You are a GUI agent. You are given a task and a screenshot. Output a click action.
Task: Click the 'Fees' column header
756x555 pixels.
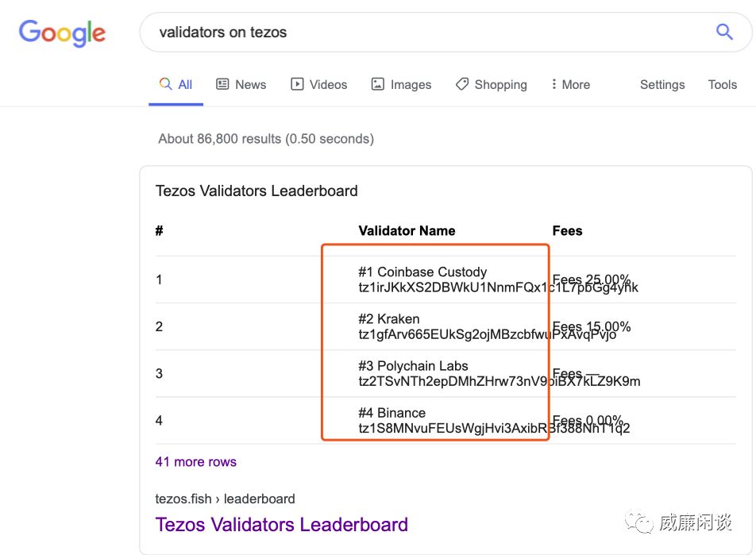tap(568, 231)
